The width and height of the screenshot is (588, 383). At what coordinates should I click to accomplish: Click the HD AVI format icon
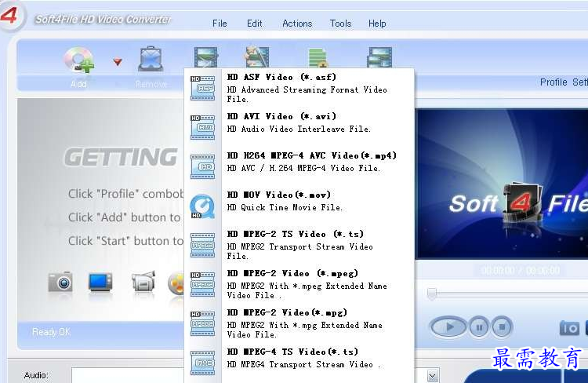202,127
